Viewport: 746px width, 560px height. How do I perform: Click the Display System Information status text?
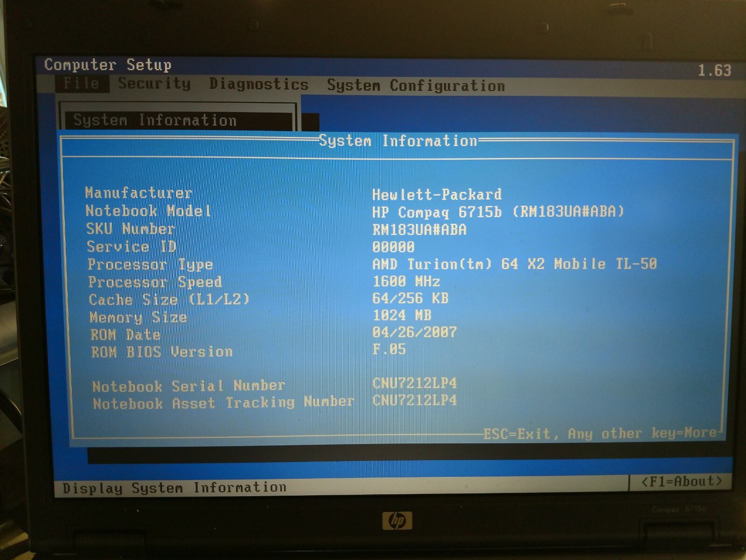(x=174, y=488)
